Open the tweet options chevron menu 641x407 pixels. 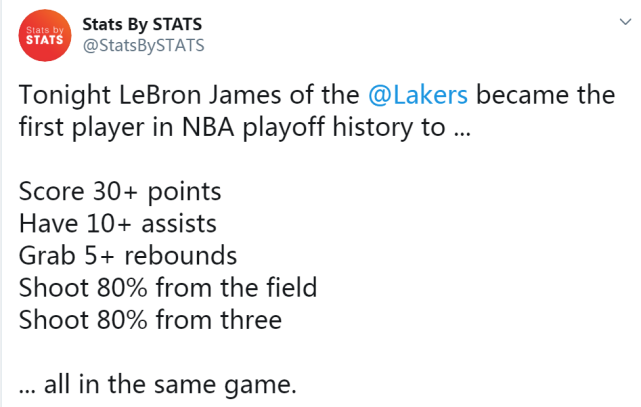point(625,22)
